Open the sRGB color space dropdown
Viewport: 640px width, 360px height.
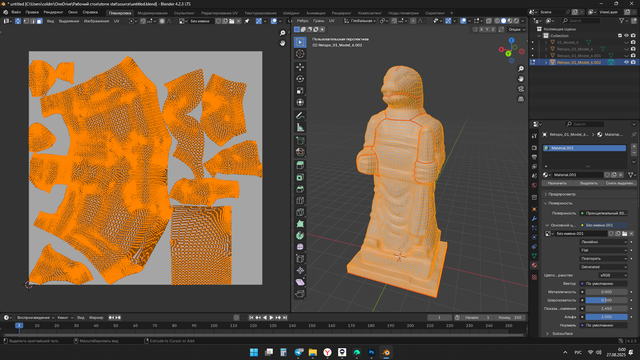click(612, 276)
